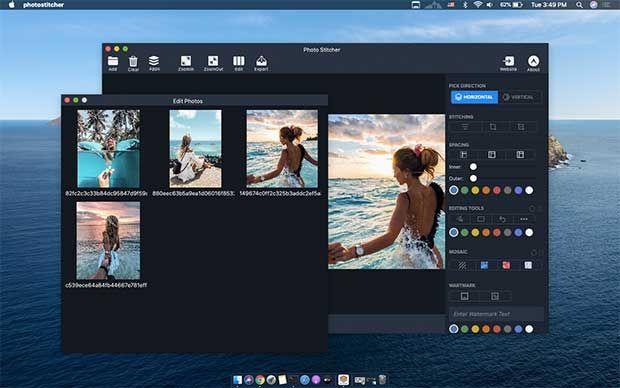Image resolution: width=620 pixels, height=388 pixels.
Task: Click the ZoomIn toolbar icon
Action: (x=186, y=61)
